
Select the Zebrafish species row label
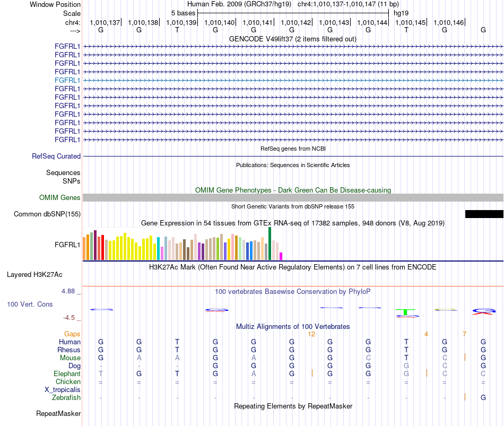(x=66, y=398)
